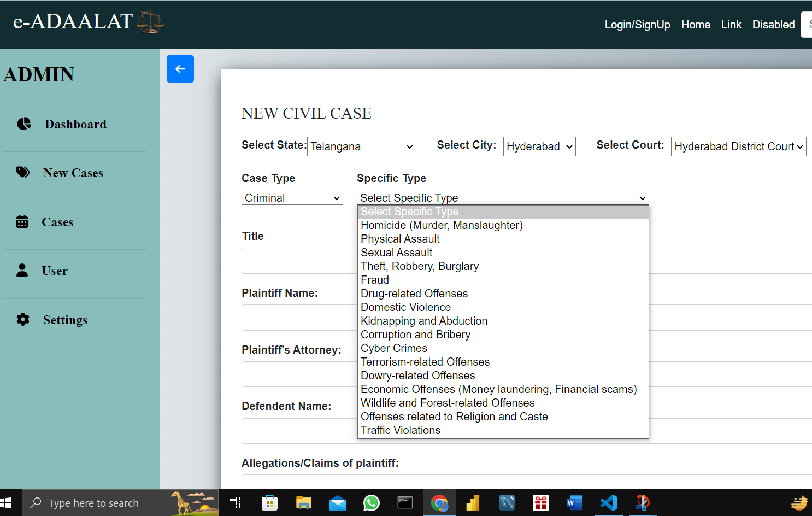The width and height of the screenshot is (812, 516).
Task: Open the red gift app in taskbar
Action: pyautogui.click(x=541, y=503)
